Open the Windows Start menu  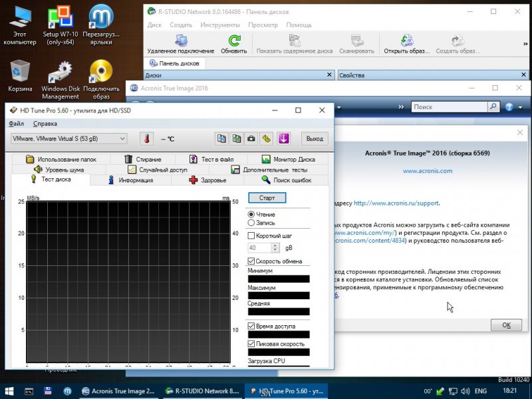click(x=9, y=391)
